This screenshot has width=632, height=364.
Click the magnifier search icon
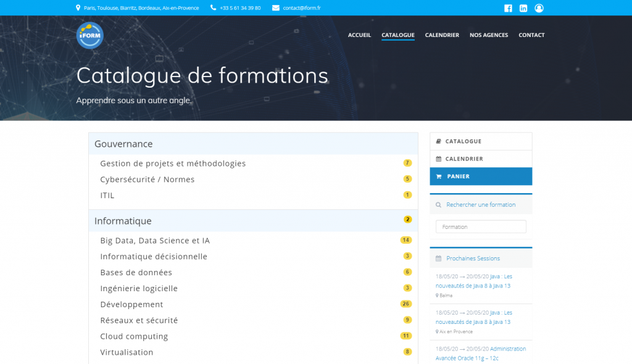tap(439, 205)
